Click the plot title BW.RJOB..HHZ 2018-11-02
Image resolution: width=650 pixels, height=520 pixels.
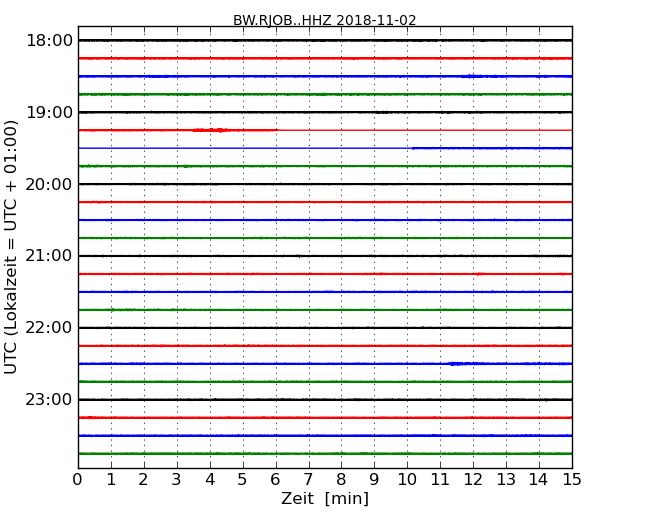(x=324, y=20)
